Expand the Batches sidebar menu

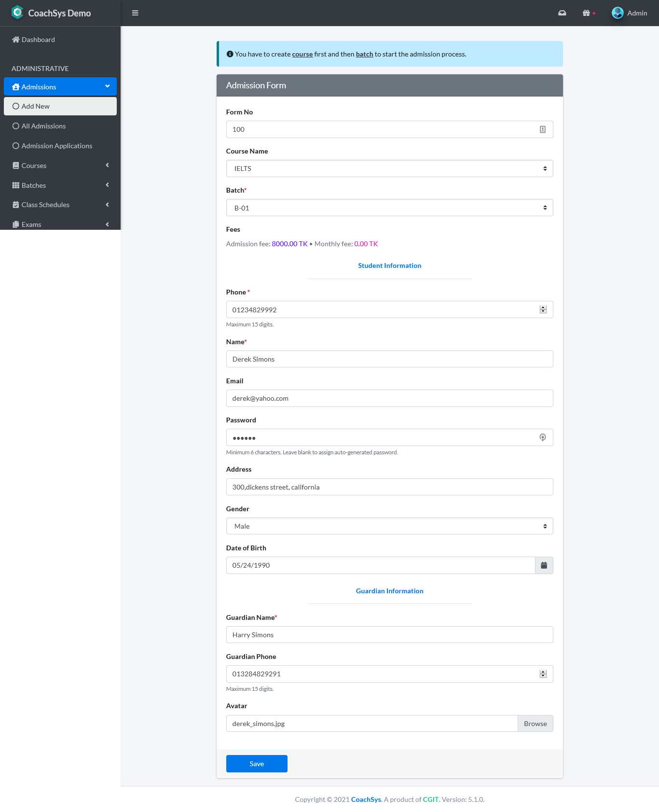point(60,185)
